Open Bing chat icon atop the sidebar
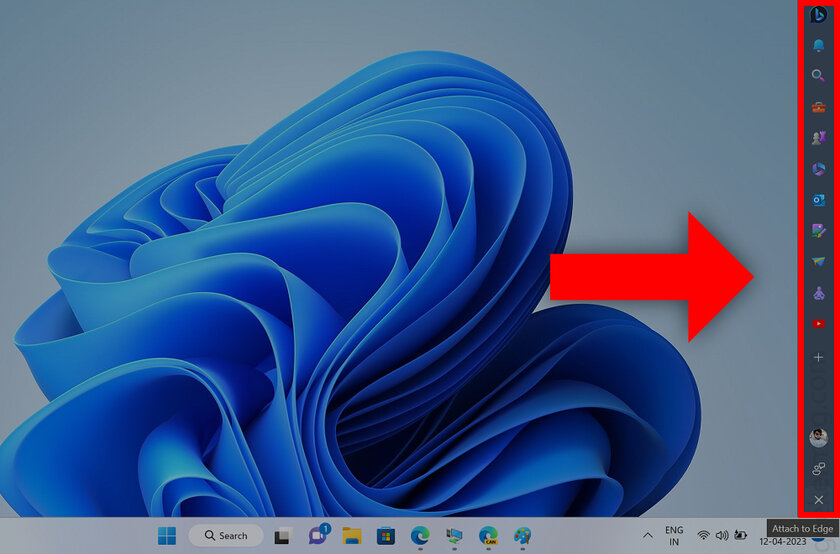Viewport: 840px width, 554px height. [x=818, y=15]
